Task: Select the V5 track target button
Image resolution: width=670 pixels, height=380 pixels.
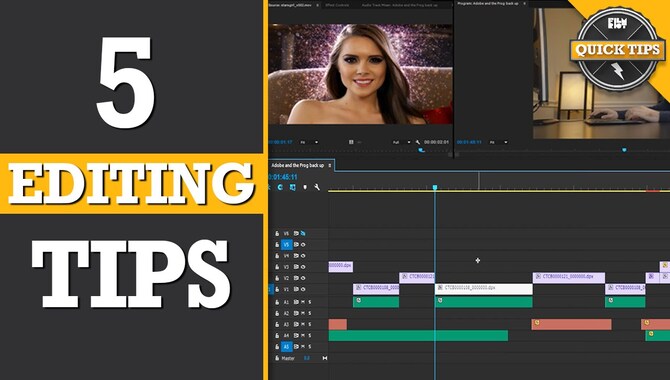Action: coord(286,244)
